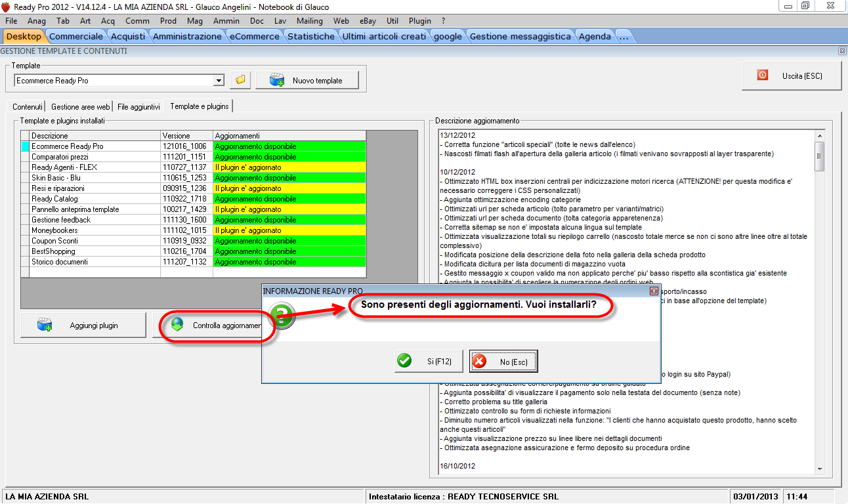848x504 pixels.
Task: Open the question mark help menu
Action: click(x=443, y=21)
